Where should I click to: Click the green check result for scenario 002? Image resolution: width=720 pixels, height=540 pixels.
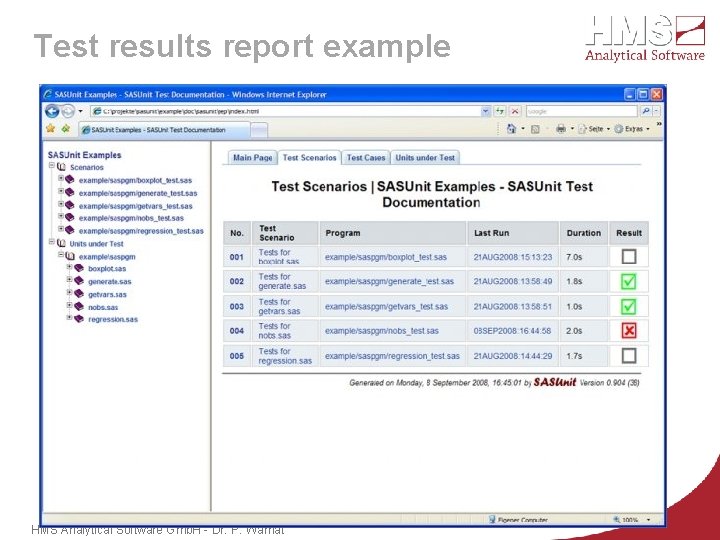[x=629, y=281]
